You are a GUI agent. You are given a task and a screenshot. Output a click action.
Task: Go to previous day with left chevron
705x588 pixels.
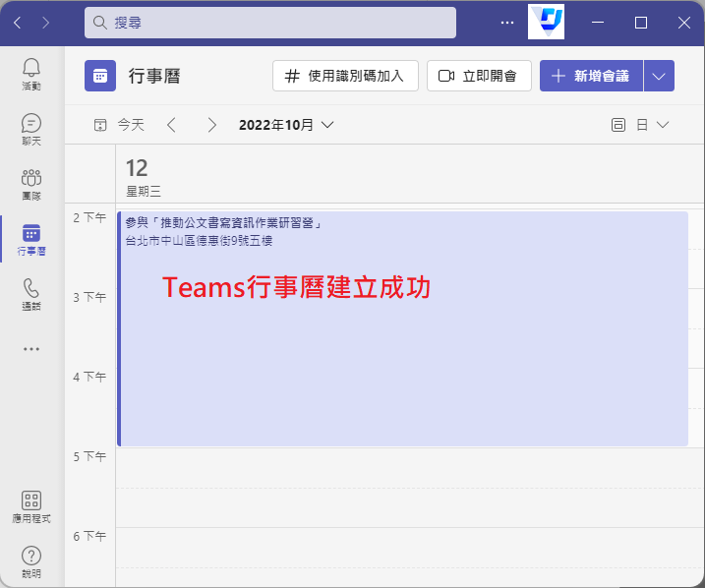(x=172, y=125)
